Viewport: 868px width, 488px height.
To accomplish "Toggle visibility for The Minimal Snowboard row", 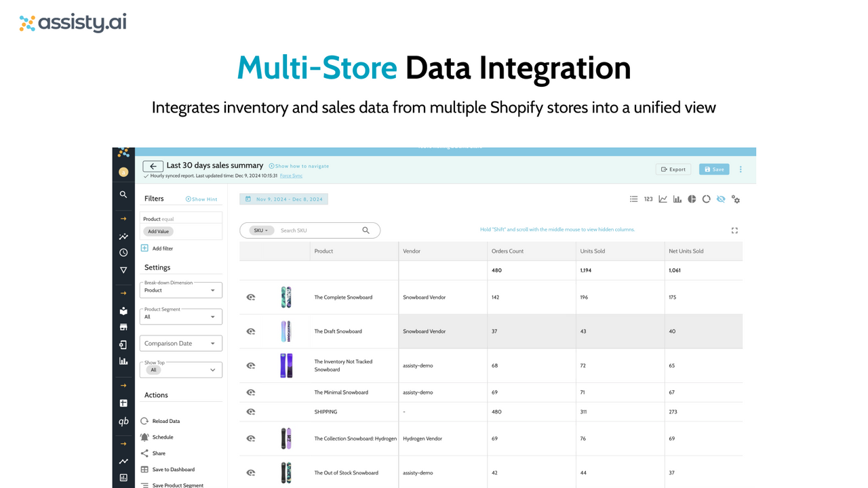I will [251, 392].
